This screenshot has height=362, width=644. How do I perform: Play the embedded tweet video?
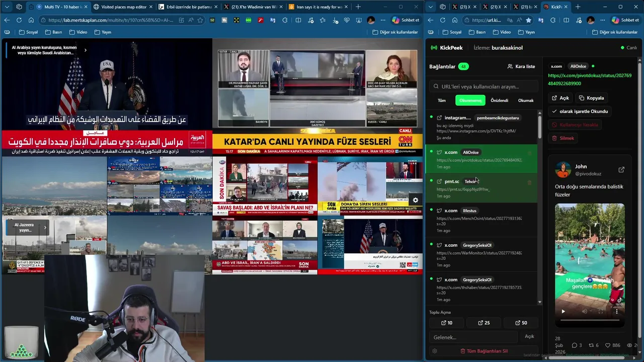pyautogui.click(x=563, y=312)
